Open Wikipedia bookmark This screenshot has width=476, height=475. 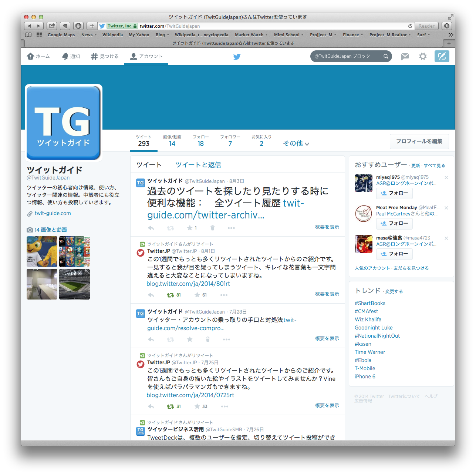pyautogui.click(x=112, y=35)
